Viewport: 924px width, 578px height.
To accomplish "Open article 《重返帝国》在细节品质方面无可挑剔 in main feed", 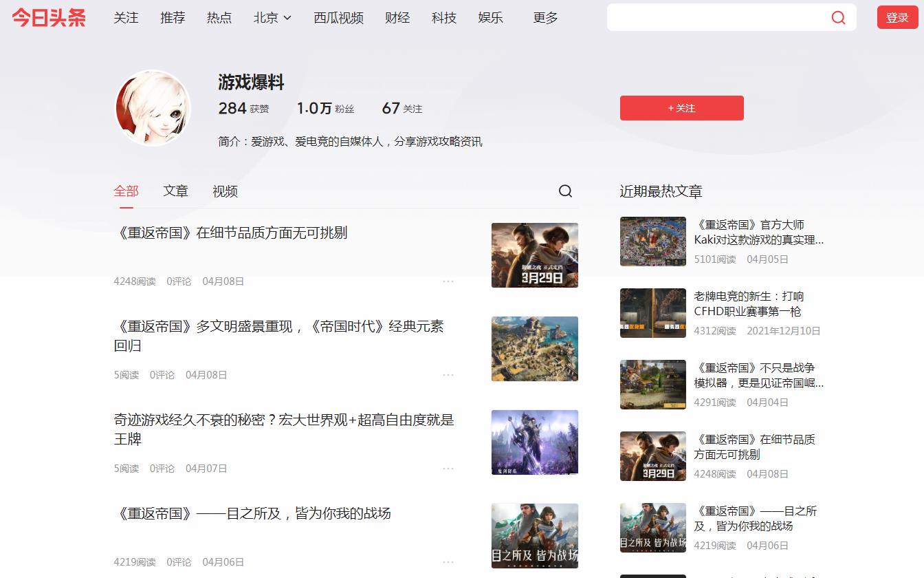I will pos(231,233).
